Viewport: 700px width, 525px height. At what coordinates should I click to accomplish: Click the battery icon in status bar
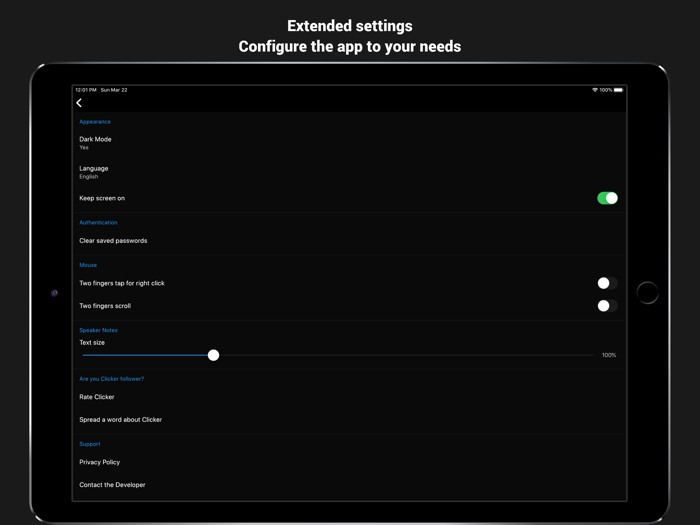click(618, 90)
